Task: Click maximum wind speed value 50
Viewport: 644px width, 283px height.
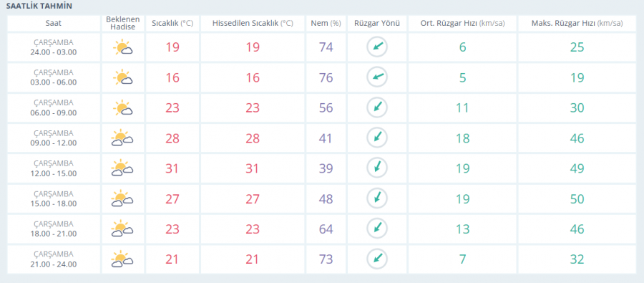Action: pyautogui.click(x=577, y=198)
